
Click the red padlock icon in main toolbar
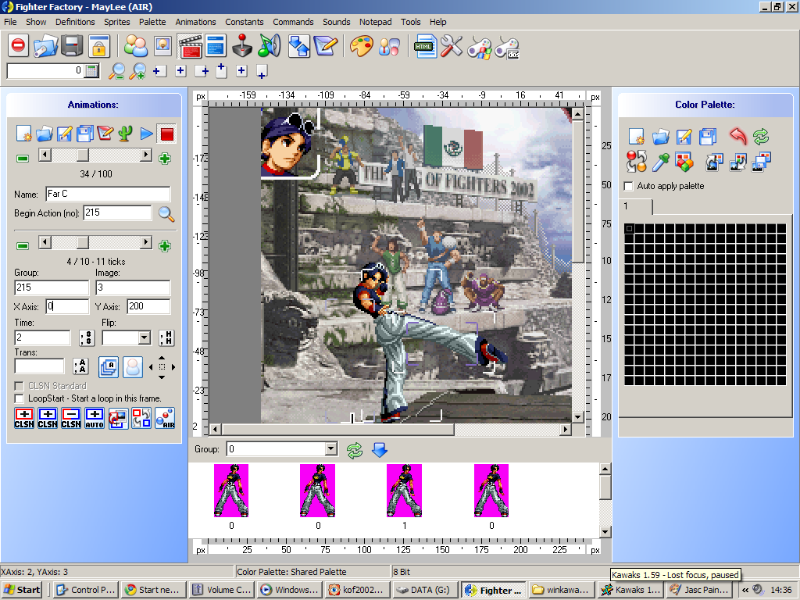(98, 46)
